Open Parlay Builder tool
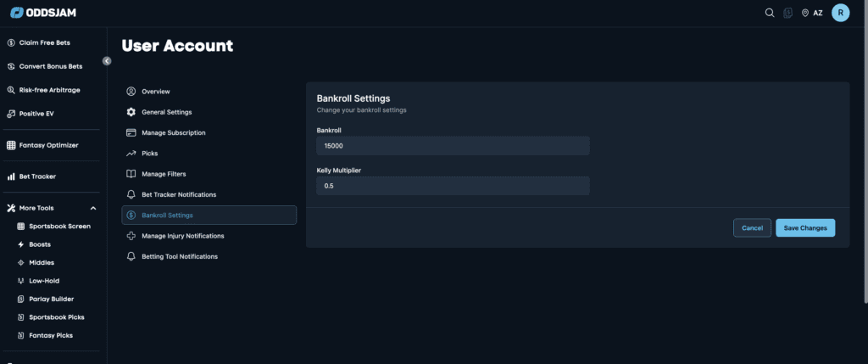 (x=51, y=299)
